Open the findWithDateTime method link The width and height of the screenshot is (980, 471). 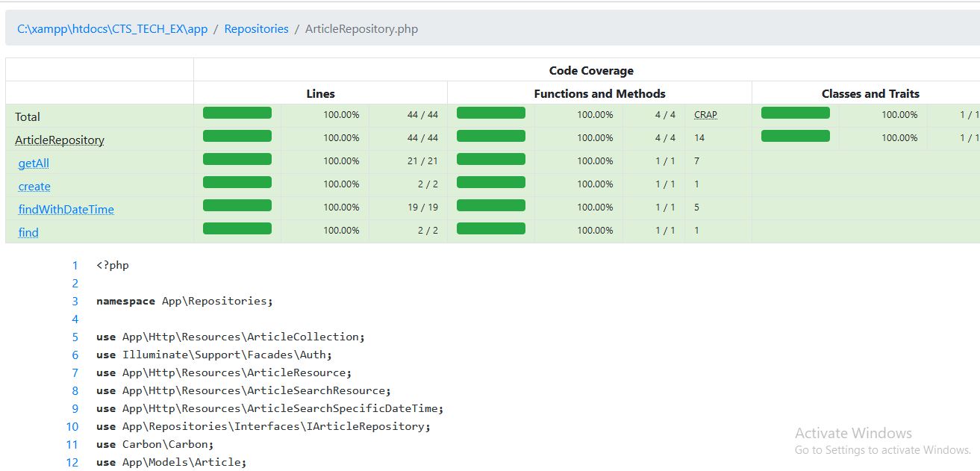(x=65, y=209)
